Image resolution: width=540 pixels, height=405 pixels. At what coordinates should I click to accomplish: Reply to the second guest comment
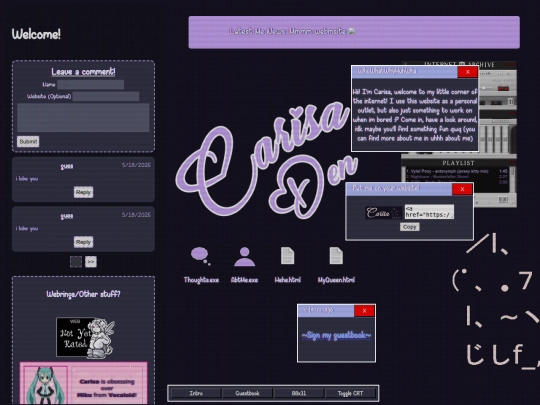[x=83, y=242]
